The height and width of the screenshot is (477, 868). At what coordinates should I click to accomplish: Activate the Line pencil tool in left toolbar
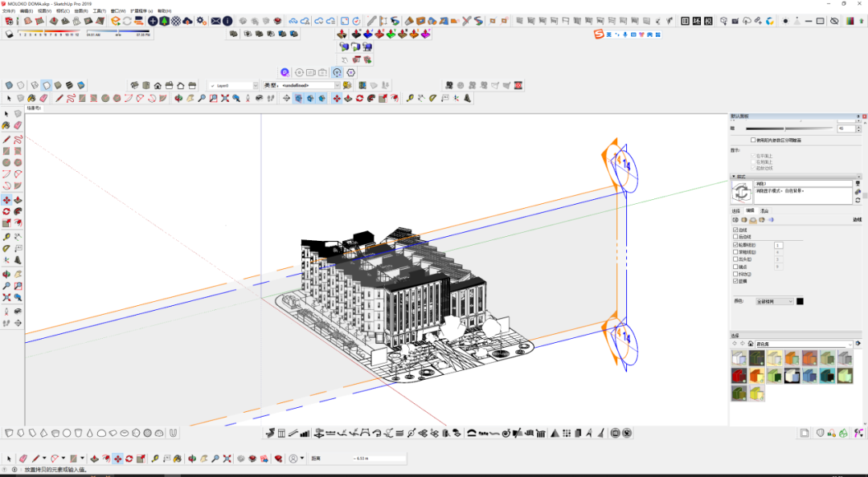(x=6, y=140)
